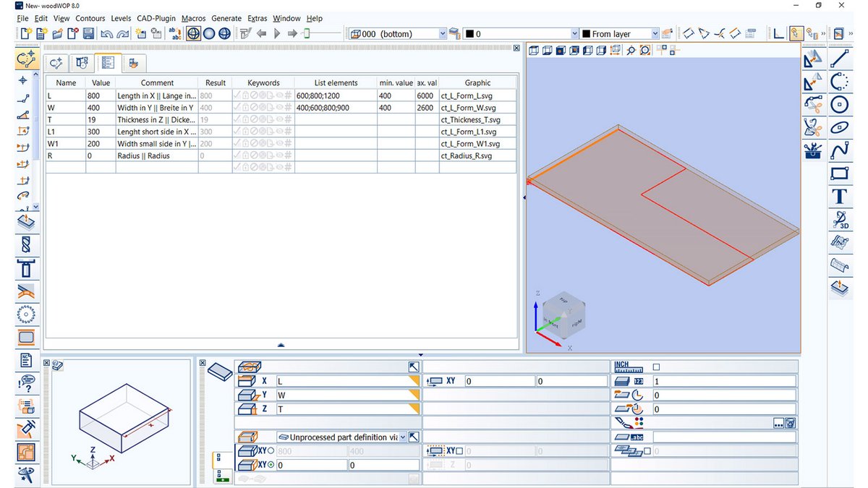Enable the INCH units checkbox
The image size is (868, 488).
(657, 367)
